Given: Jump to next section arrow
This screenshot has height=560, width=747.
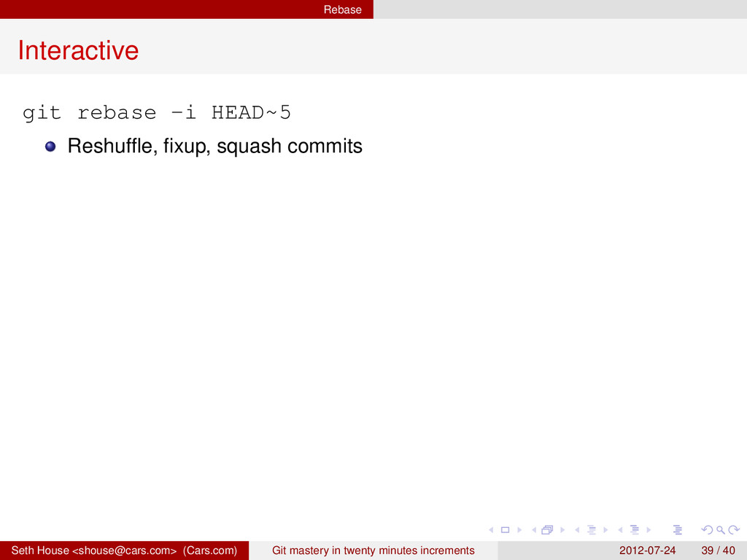Looking at the screenshot, I should (649, 530).
